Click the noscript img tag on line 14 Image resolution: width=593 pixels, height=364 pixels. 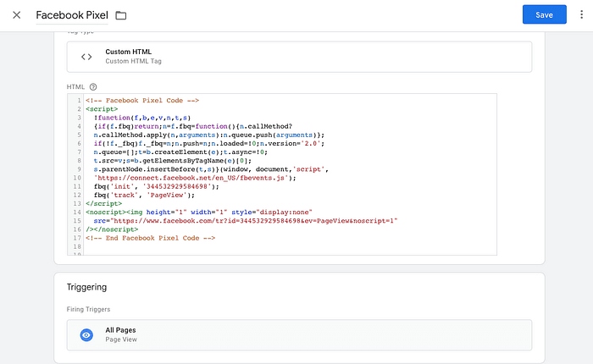click(x=199, y=212)
